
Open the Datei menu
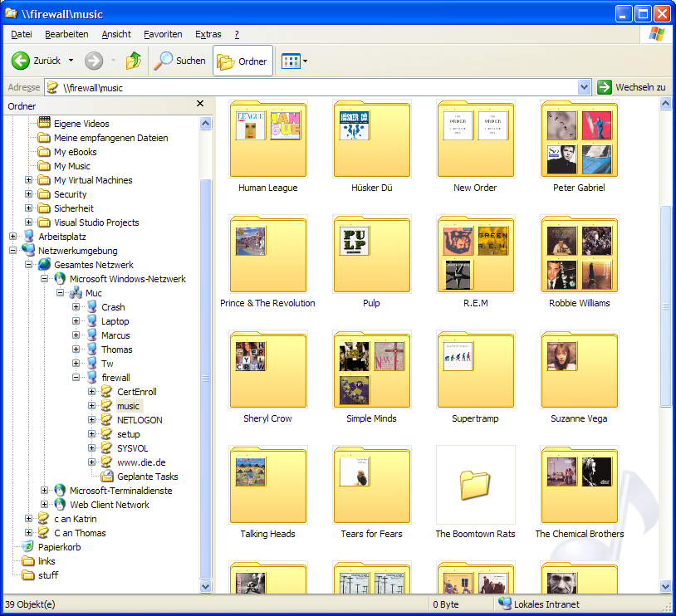[x=22, y=35]
